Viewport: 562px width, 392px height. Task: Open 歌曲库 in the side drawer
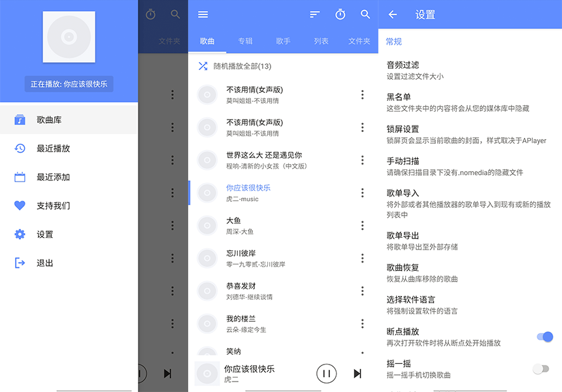(x=69, y=120)
